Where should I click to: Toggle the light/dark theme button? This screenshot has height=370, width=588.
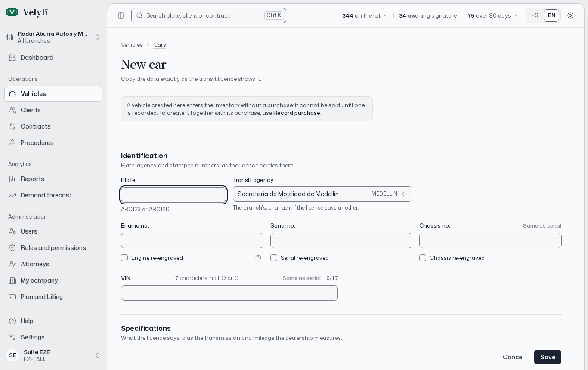(570, 15)
